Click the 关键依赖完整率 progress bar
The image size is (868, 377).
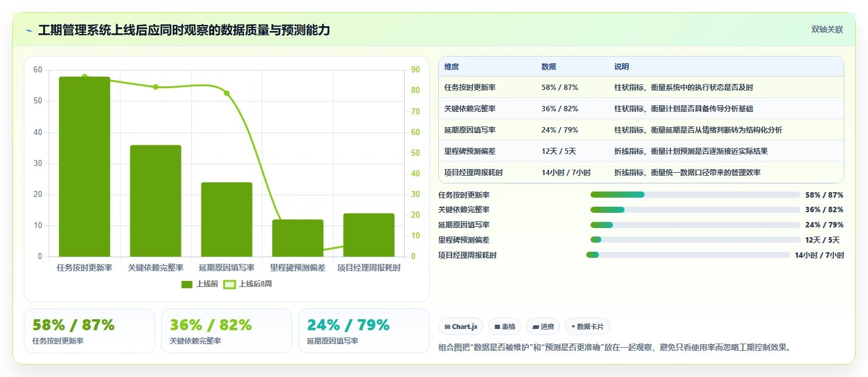click(x=695, y=210)
